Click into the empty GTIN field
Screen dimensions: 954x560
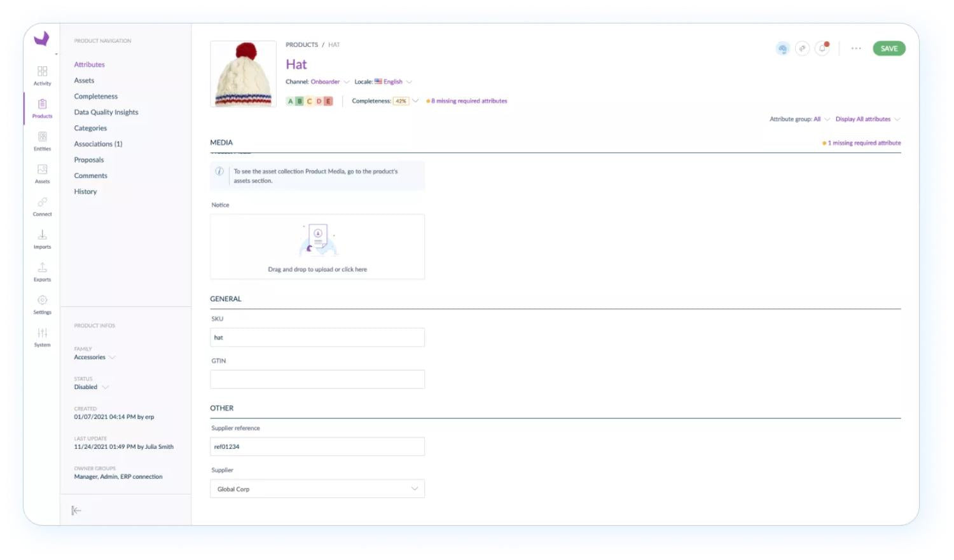pos(317,379)
